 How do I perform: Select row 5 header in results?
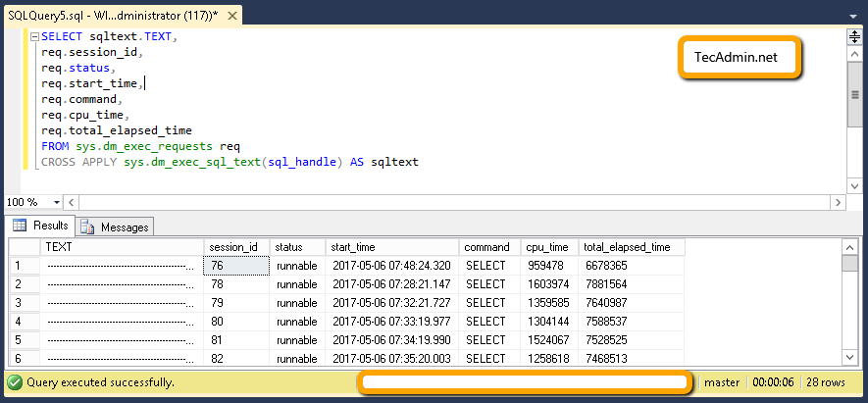click(x=25, y=340)
